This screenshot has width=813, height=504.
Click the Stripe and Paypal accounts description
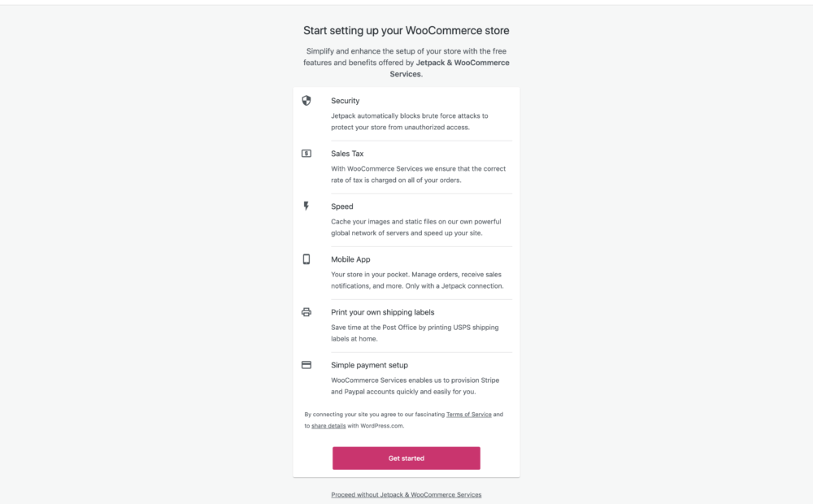point(415,386)
